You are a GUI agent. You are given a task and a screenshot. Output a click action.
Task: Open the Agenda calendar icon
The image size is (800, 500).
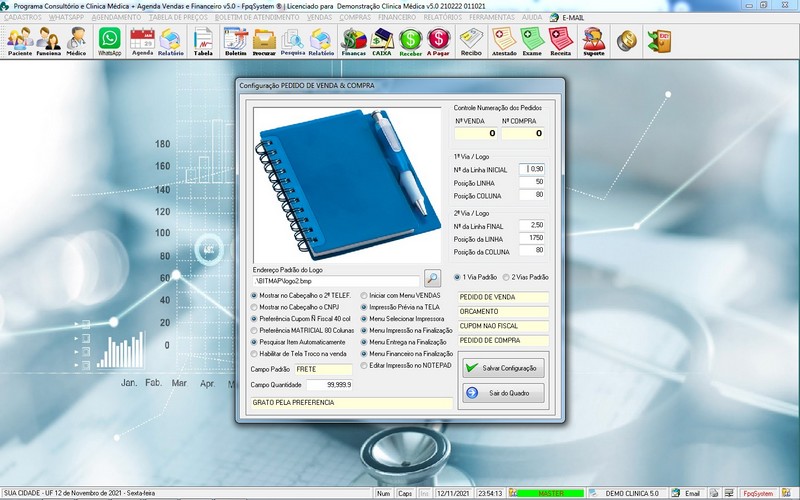[142, 41]
